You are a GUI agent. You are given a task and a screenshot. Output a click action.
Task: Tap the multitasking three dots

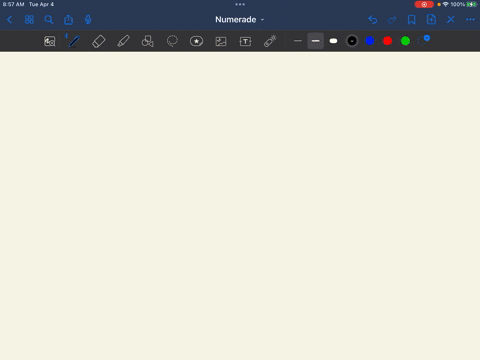coord(240,4)
